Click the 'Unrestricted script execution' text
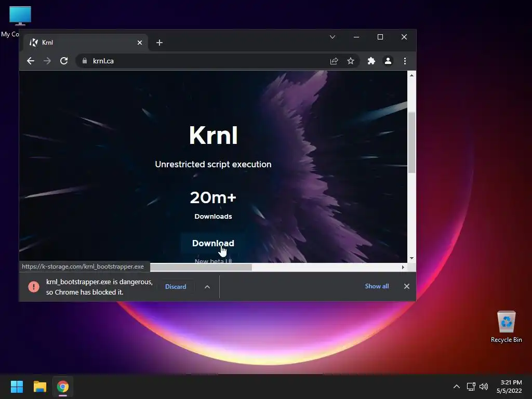The height and width of the screenshot is (399, 532). pyautogui.click(x=213, y=164)
